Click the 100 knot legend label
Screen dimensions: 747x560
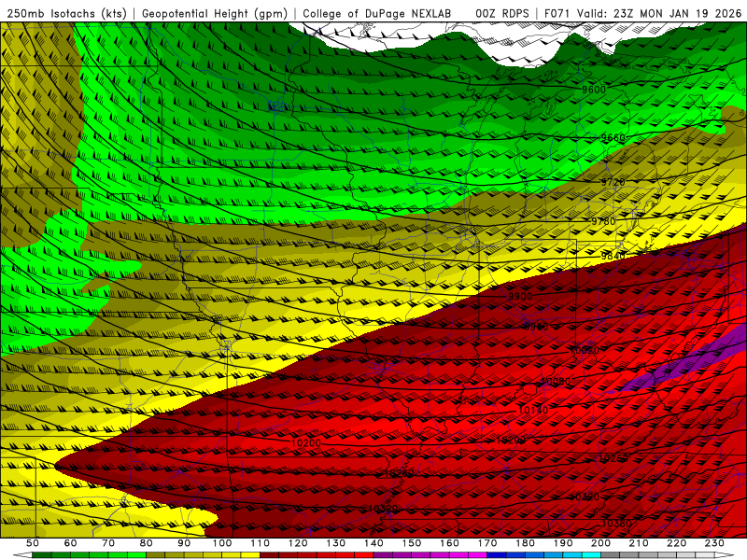tap(222, 543)
